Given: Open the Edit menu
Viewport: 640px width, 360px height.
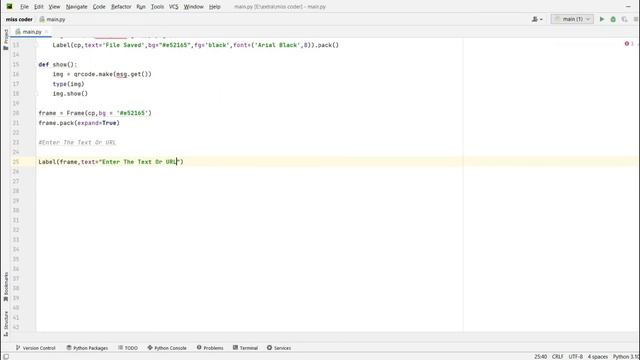Looking at the screenshot, I should [x=39, y=7].
